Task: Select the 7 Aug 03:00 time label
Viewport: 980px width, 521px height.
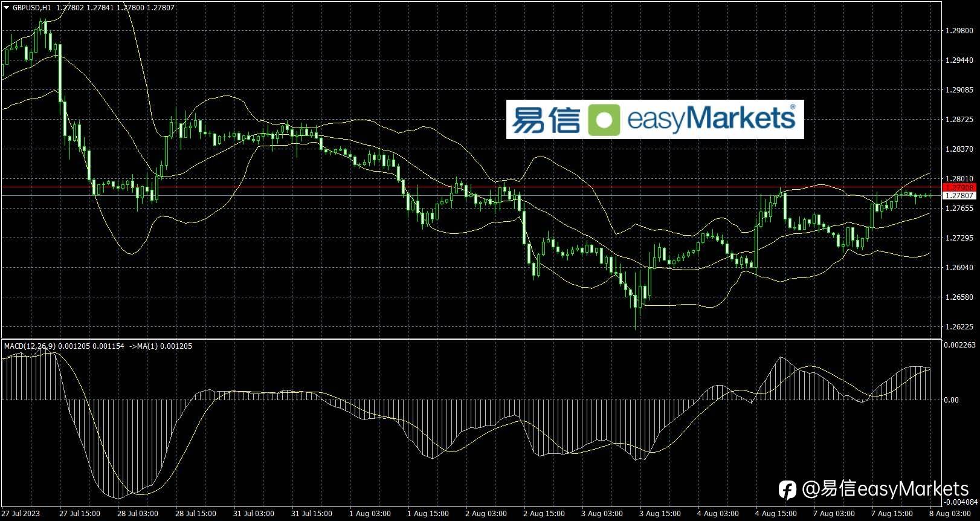Action: click(834, 514)
